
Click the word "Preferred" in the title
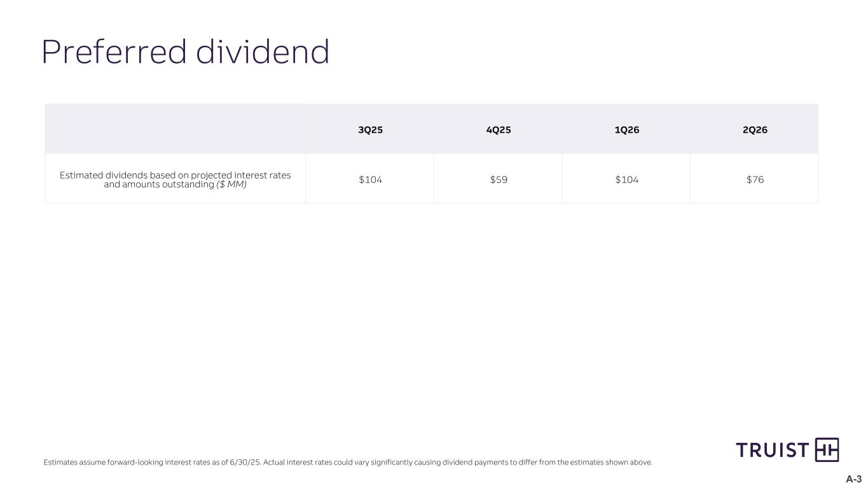coord(114,52)
